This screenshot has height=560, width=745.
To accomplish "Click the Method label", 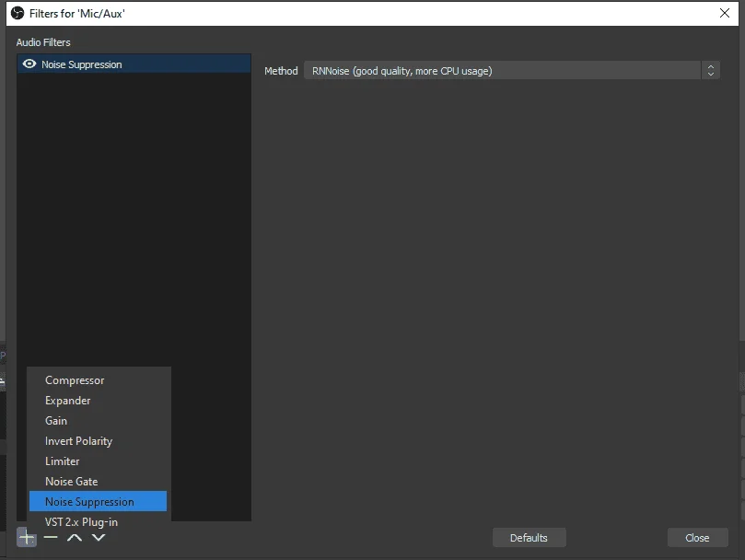I will coord(281,71).
